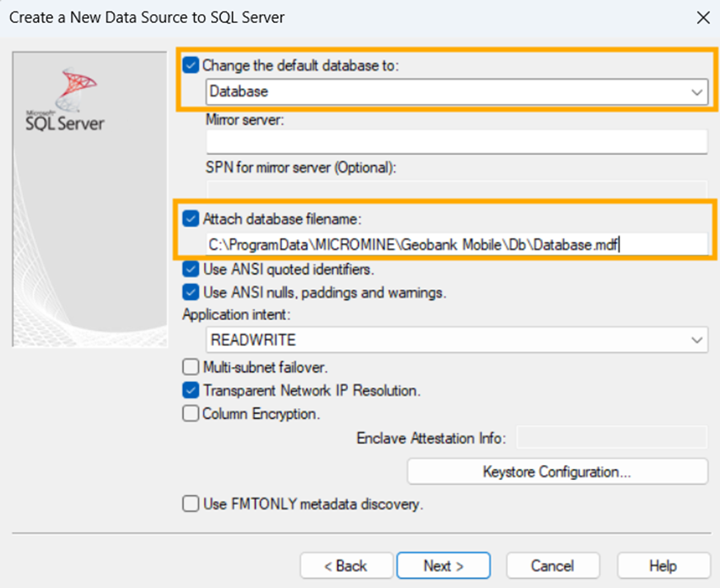The height and width of the screenshot is (588, 720).
Task: Disable Transparent Network IP Resolution
Action: click(191, 391)
